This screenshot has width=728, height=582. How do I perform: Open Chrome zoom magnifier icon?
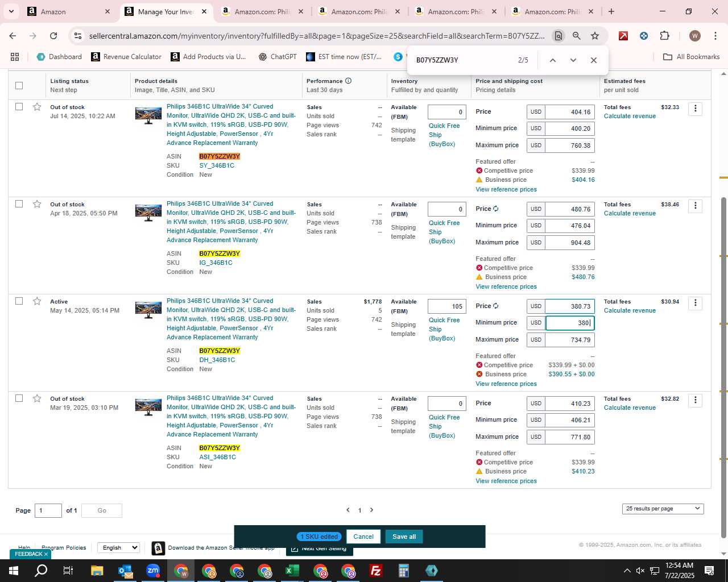click(577, 36)
